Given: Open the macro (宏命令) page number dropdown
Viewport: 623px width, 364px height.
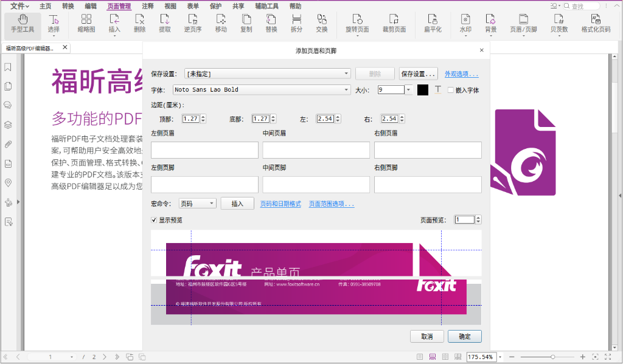Looking at the screenshot, I should [x=198, y=204].
